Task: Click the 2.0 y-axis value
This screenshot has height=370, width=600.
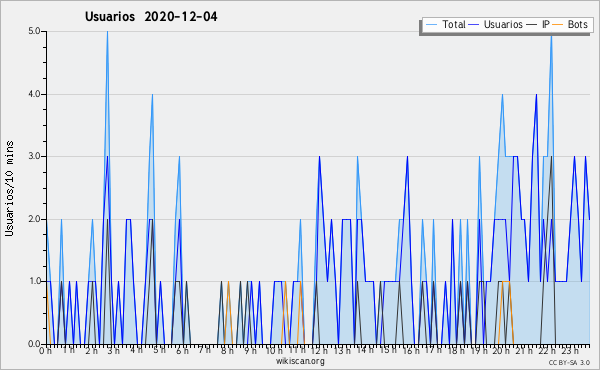Action: point(34,219)
